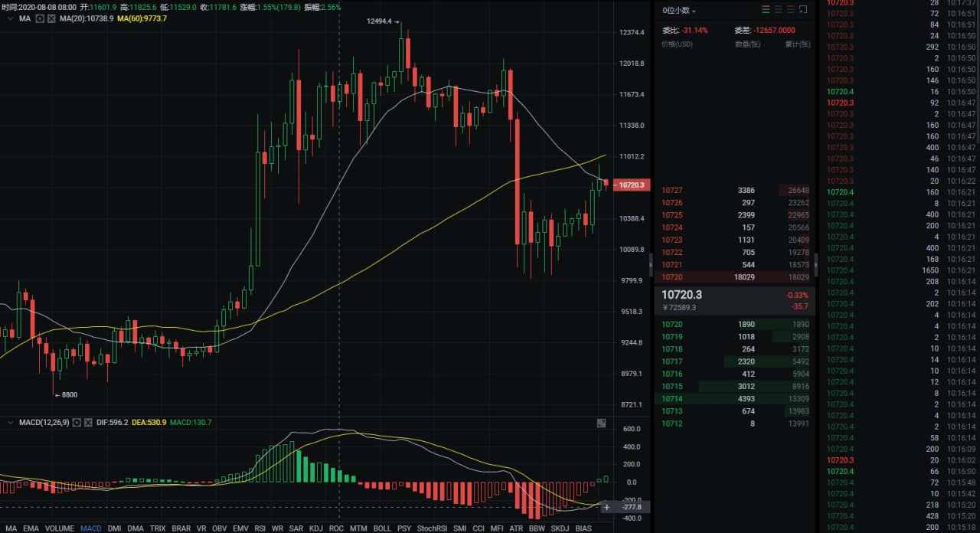Click bid price 10717 in order book
This screenshot has height=533, width=980.
[672, 361]
